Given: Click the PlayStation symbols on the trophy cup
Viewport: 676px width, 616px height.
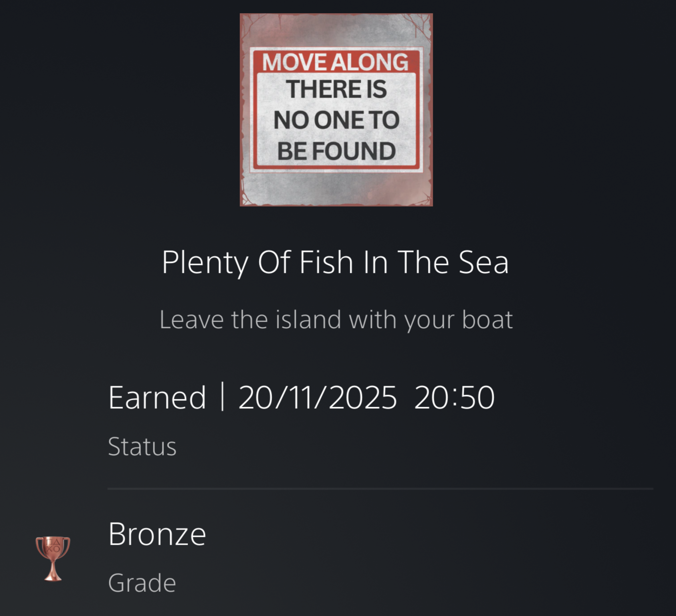Looking at the screenshot, I should pyautogui.click(x=53, y=546).
